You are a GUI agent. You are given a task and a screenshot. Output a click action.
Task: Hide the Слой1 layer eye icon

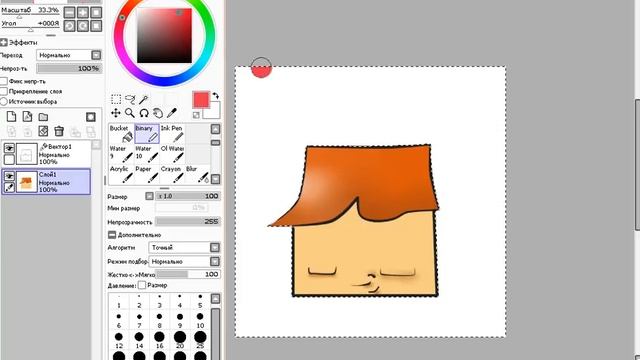pos(9,176)
